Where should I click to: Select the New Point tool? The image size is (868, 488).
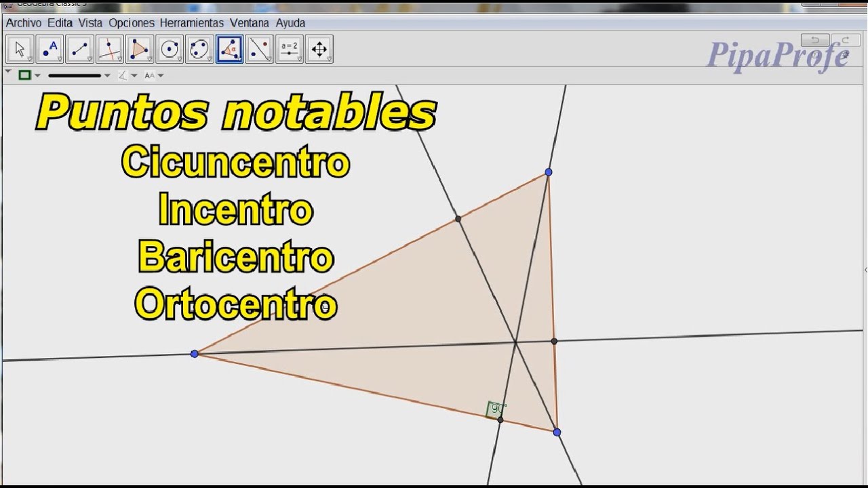pos(50,49)
